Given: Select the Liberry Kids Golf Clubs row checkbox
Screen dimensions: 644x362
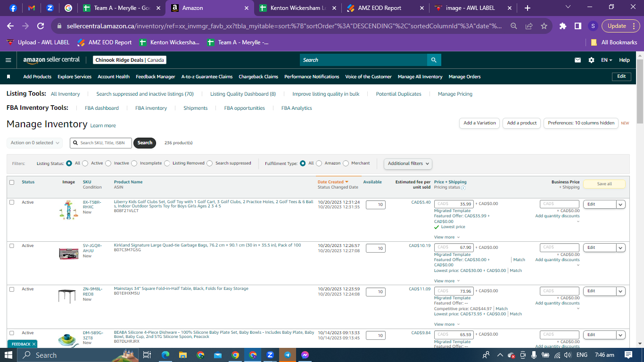Looking at the screenshot, I should 12,202.
